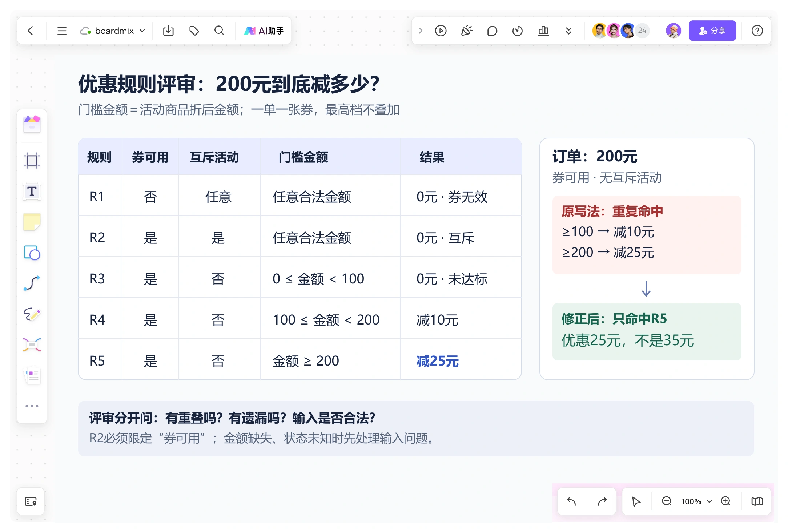Click the 修正后：只命中R5 heading
Viewport: 788px width, 532px height.
(614, 319)
